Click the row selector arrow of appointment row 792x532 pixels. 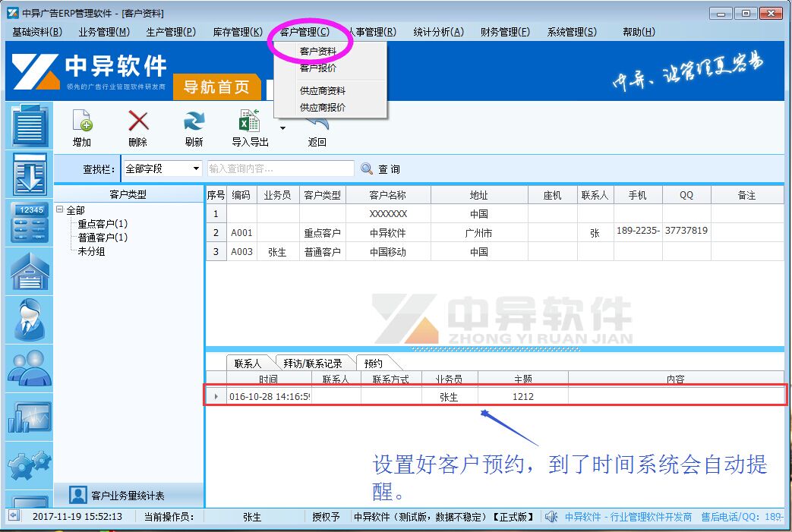(216, 396)
